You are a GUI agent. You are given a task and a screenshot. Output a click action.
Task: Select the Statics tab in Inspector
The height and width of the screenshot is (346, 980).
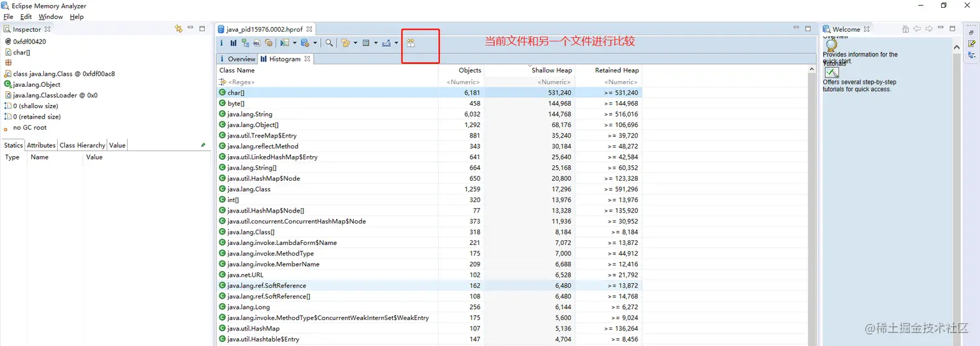click(x=14, y=145)
